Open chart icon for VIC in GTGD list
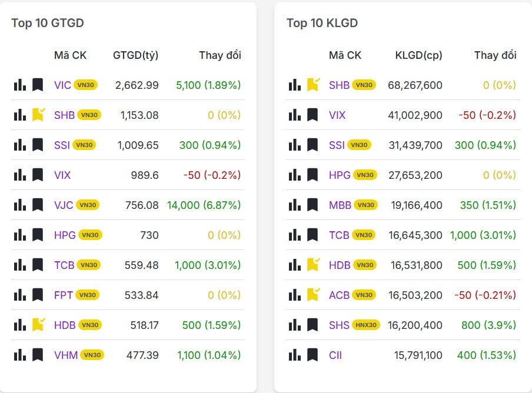 click(x=19, y=85)
